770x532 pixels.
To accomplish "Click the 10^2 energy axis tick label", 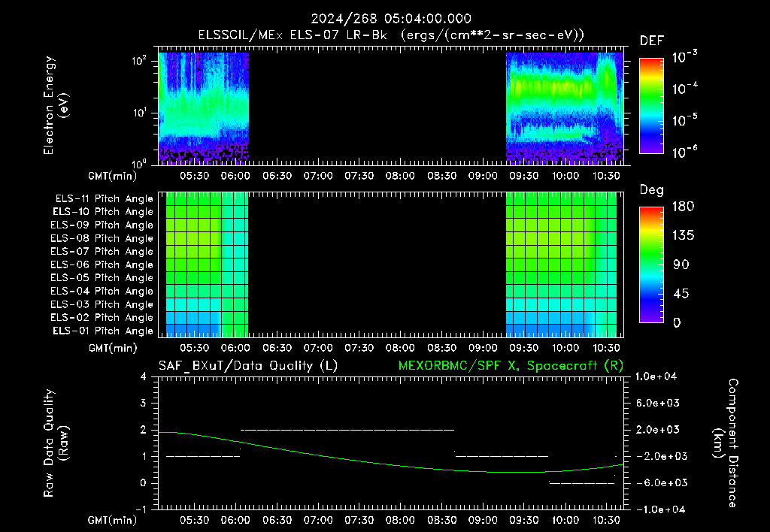I will 139,60.
